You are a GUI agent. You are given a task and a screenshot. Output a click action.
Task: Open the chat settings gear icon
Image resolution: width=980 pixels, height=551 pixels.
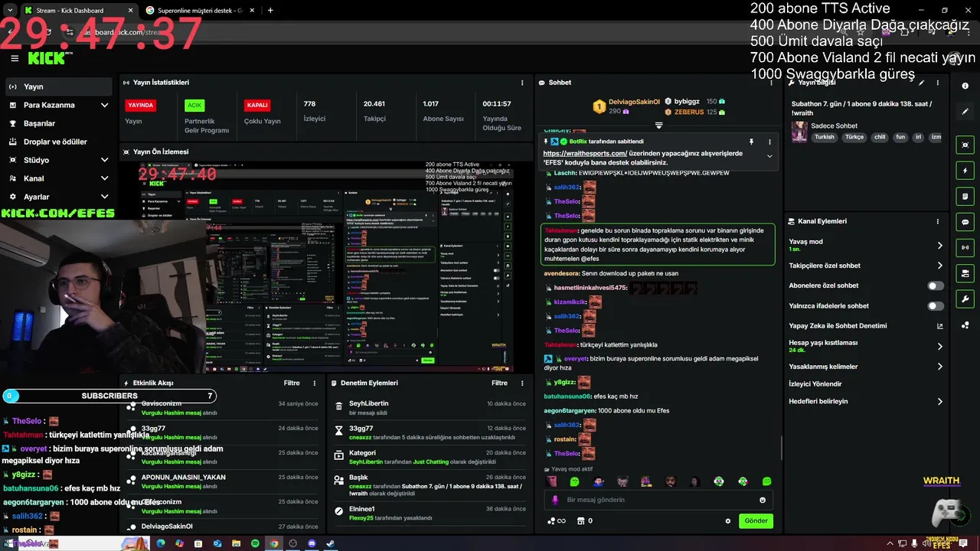point(728,521)
